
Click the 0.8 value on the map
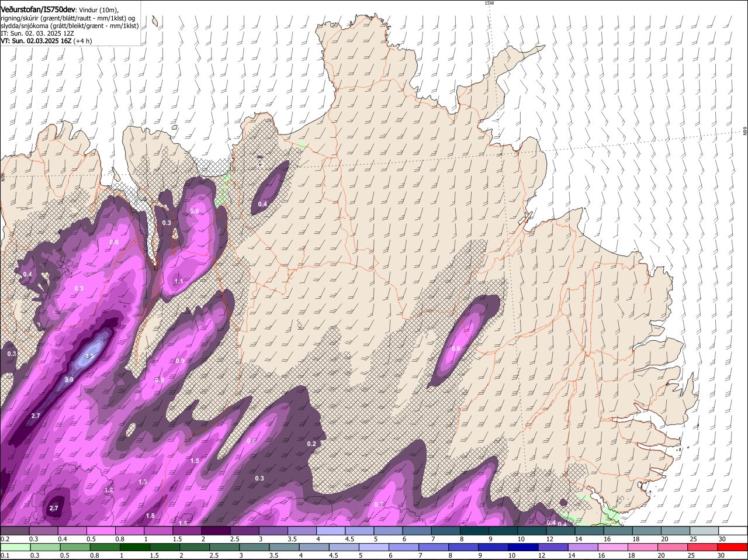click(x=251, y=441)
